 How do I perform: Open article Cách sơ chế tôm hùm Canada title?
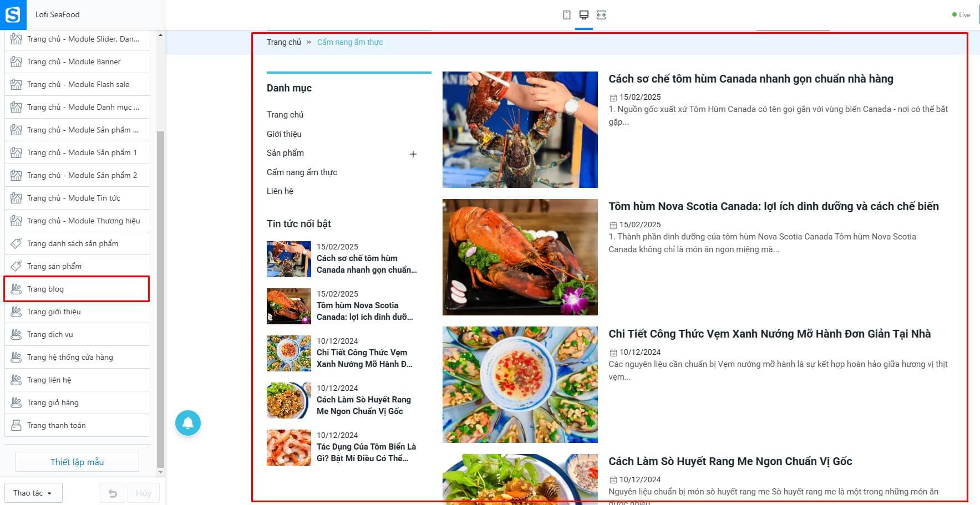coord(751,79)
